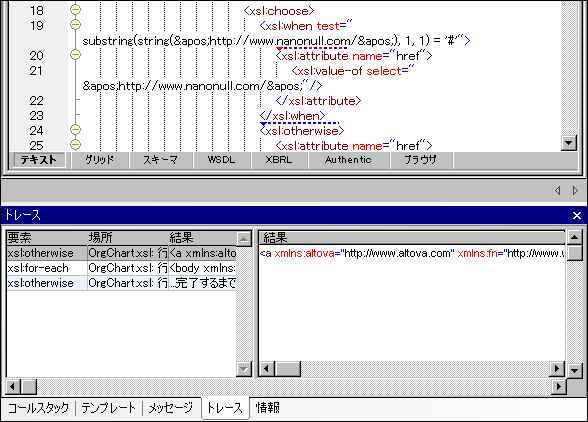
Task: Collapse the xsl:attribute fold marker on line 20
Action: click(x=75, y=54)
